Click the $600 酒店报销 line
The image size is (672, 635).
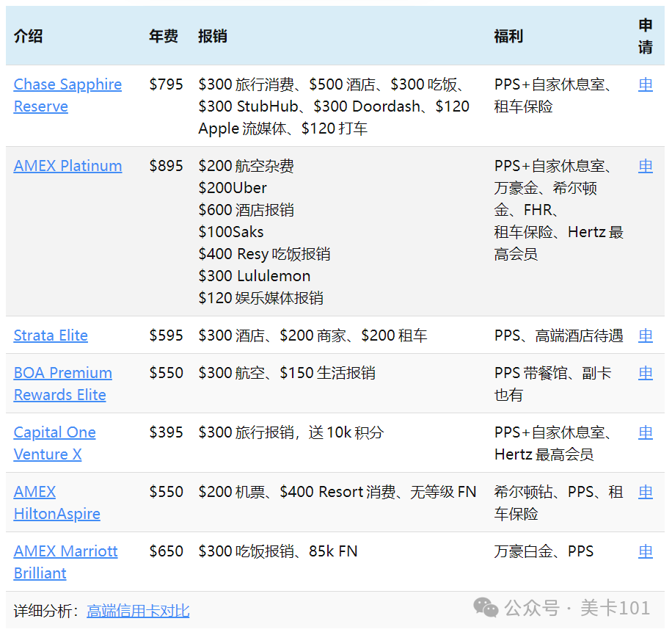246,210
